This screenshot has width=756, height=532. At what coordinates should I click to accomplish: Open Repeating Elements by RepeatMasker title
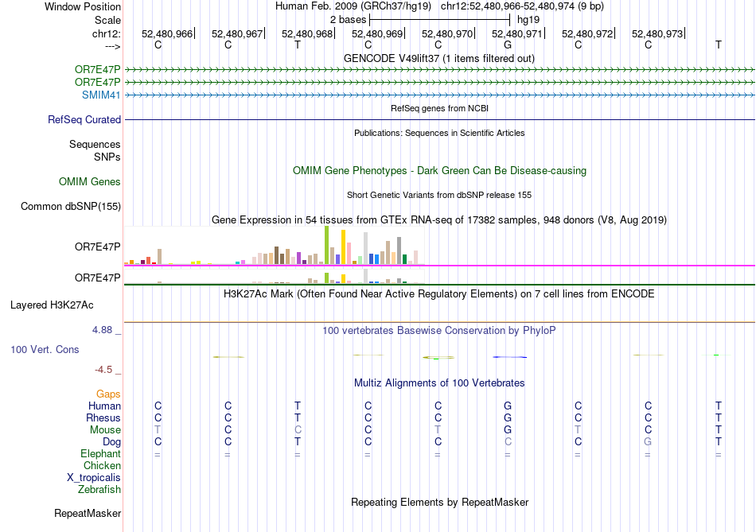tap(440, 502)
